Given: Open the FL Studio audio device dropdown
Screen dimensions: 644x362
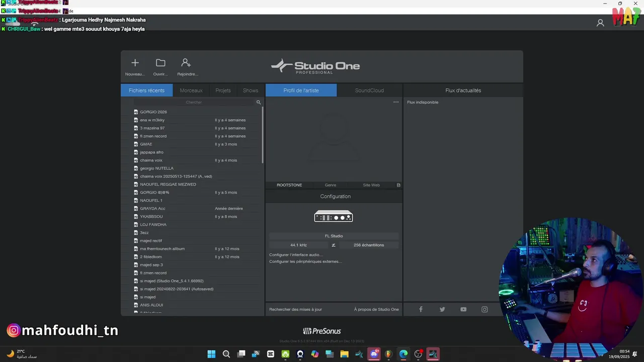Looking at the screenshot, I should click(x=334, y=236).
